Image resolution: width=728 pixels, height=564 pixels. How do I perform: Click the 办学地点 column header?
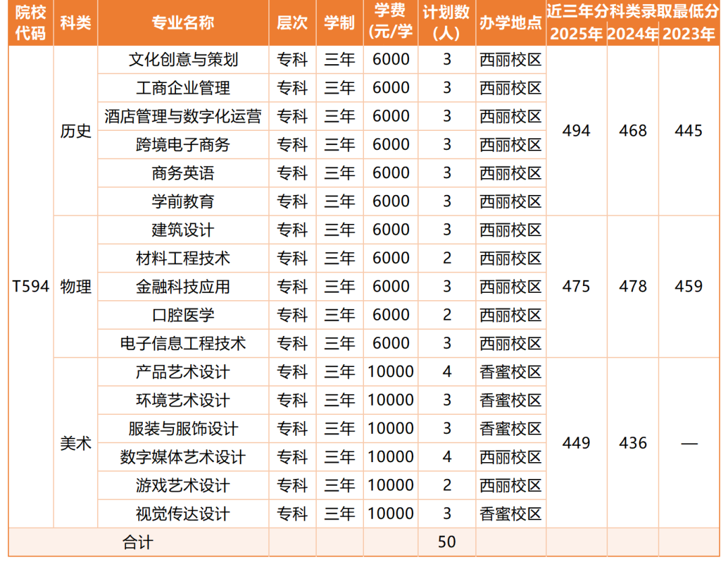pyautogui.click(x=511, y=22)
